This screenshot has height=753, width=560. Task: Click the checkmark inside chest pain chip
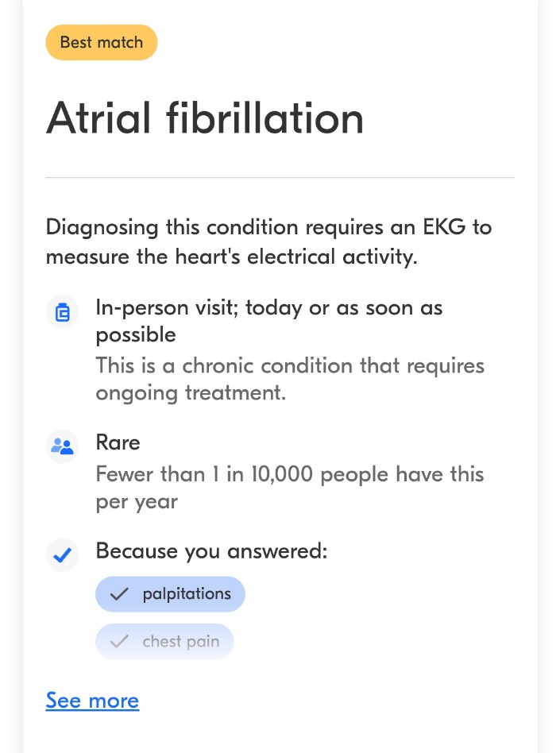[x=119, y=642]
